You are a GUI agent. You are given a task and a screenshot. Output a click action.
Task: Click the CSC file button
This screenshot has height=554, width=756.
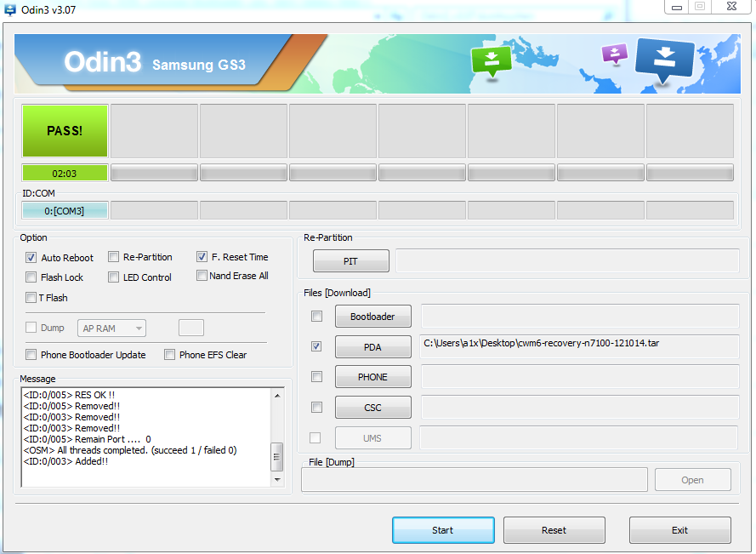[373, 408]
